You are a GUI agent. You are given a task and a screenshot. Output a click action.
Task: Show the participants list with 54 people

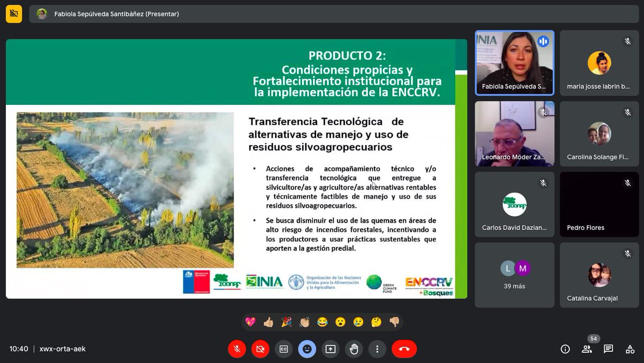pyautogui.click(x=587, y=349)
